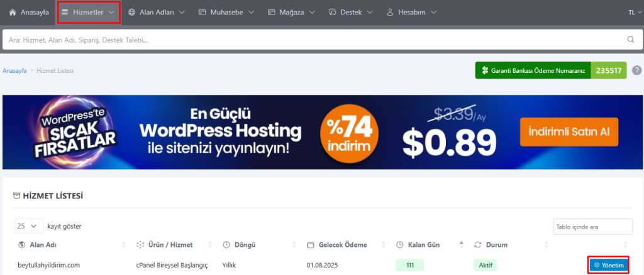Click the kayıt göster label
Image resolution: width=644 pixels, height=275 pixels.
click(x=65, y=226)
